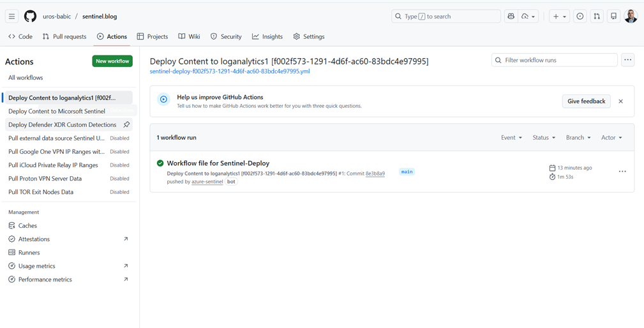Expand the Status filter dropdown

point(544,138)
